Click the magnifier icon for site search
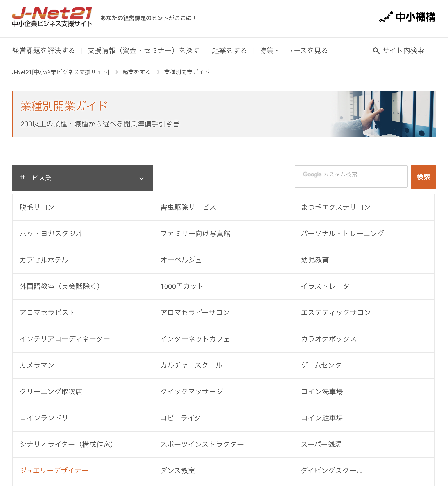448x486 pixels. tap(376, 51)
